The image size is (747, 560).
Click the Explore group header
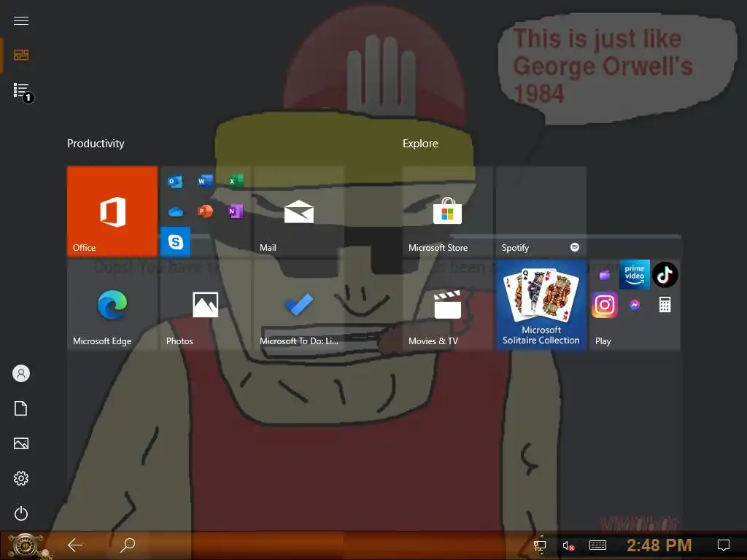pos(420,144)
